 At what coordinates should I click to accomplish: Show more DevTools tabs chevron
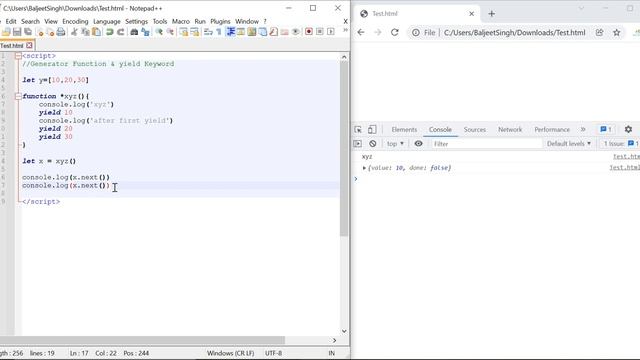coord(583,129)
